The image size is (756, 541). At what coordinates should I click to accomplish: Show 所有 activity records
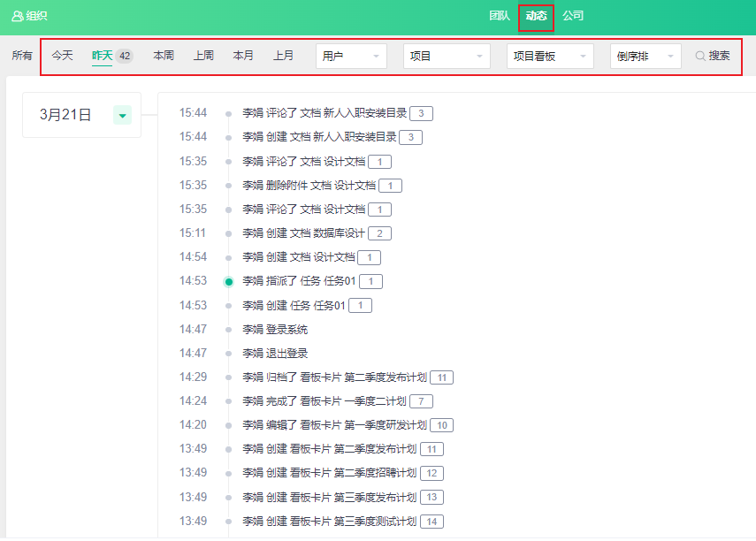22,56
